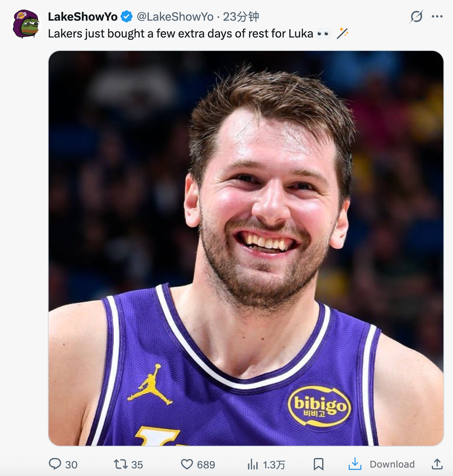
Task: Click the 1.3万 views count
Action: click(x=274, y=465)
